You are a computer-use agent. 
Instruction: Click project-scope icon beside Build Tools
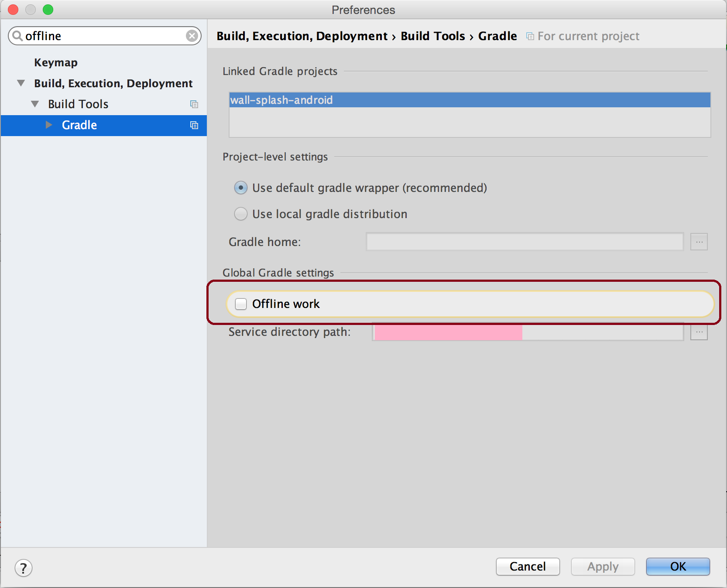[x=194, y=104]
